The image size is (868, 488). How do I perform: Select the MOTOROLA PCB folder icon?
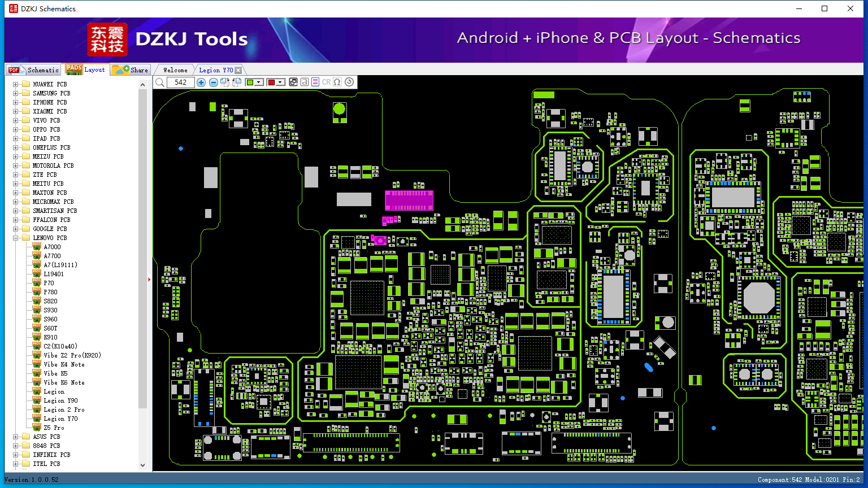tap(26, 165)
